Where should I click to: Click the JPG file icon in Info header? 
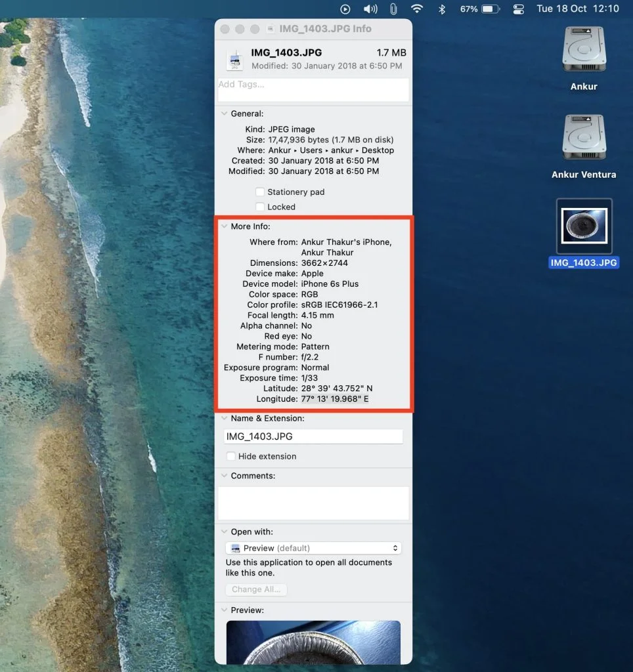click(234, 60)
